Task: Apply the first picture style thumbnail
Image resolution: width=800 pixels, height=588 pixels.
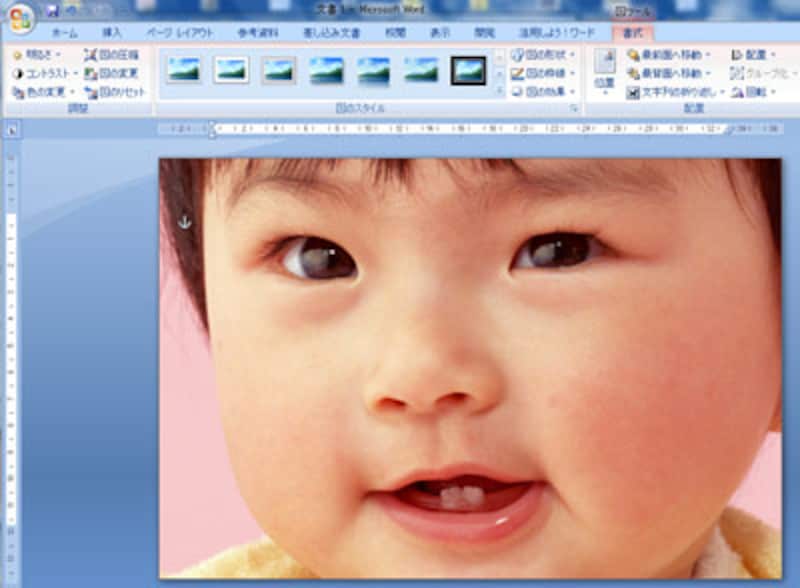Action: coord(183,70)
